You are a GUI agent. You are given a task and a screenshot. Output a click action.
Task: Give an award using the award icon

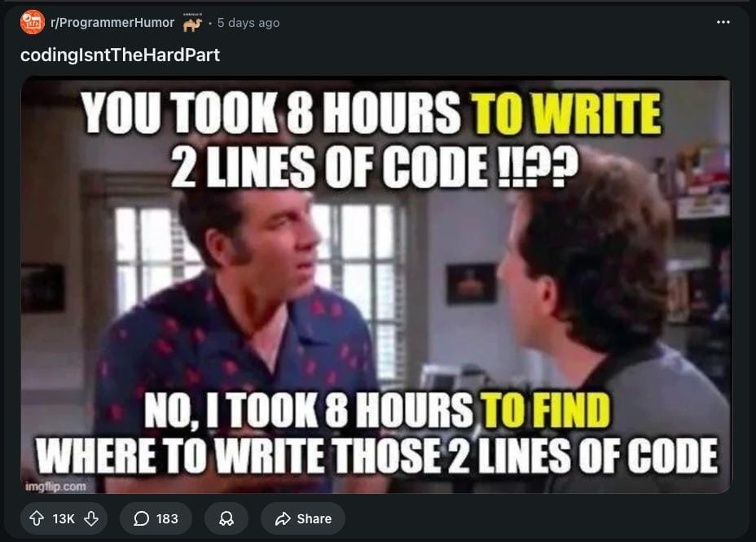pos(226,518)
